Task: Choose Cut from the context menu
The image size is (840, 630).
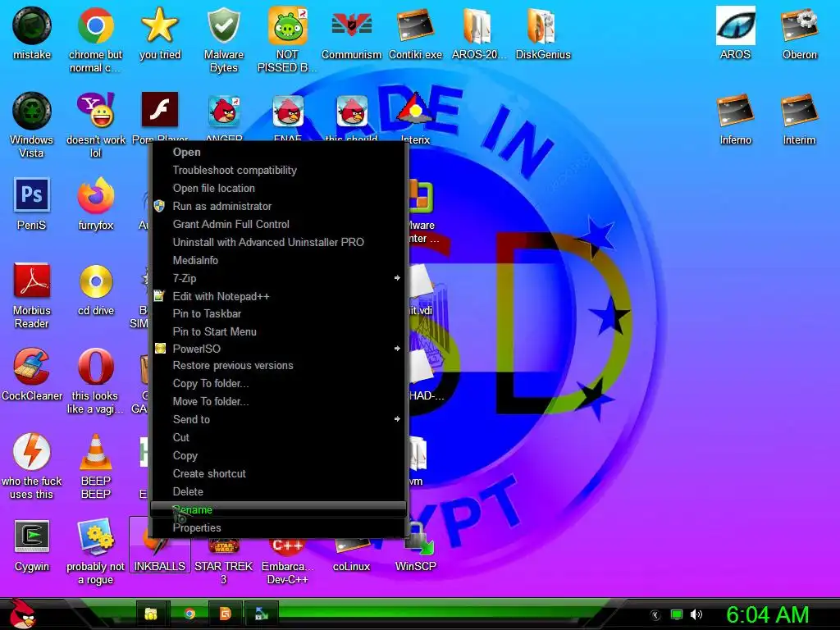Action: (x=278, y=438)
